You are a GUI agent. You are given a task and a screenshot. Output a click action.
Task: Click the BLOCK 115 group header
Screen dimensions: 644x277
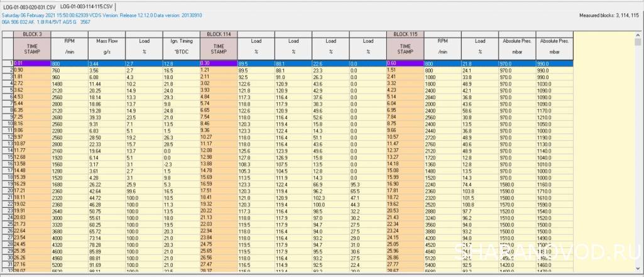405,33
